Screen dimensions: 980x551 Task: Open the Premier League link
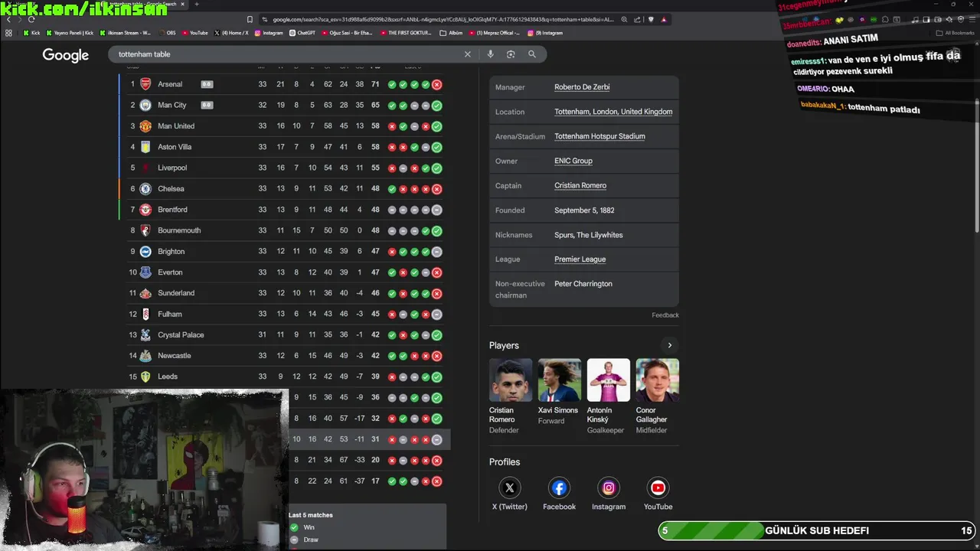point(580,259)
